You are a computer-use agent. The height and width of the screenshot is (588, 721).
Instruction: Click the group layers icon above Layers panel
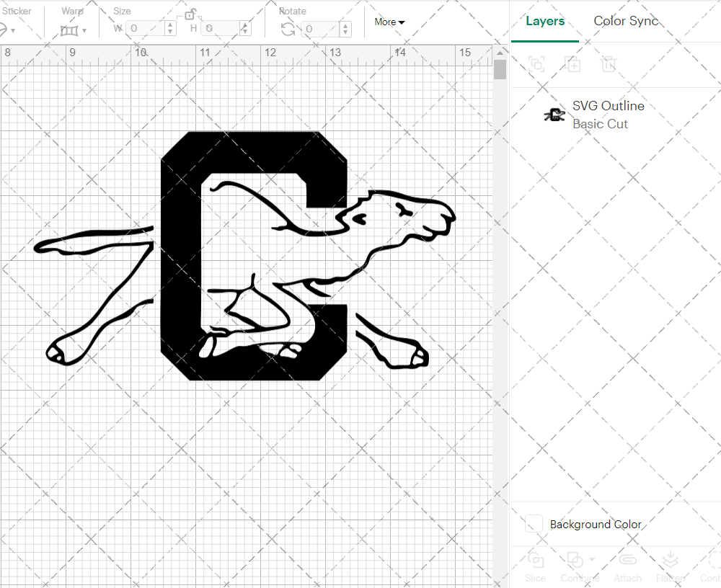(x=535, y=64)
